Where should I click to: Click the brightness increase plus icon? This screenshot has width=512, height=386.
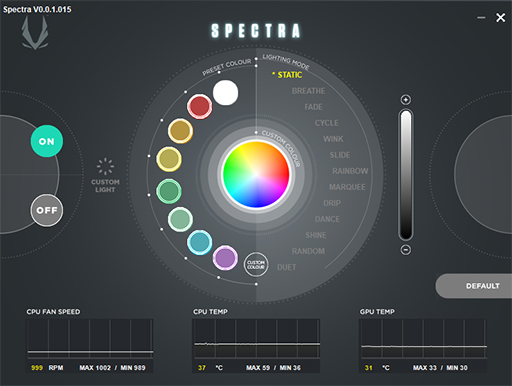tap(406, 100)
